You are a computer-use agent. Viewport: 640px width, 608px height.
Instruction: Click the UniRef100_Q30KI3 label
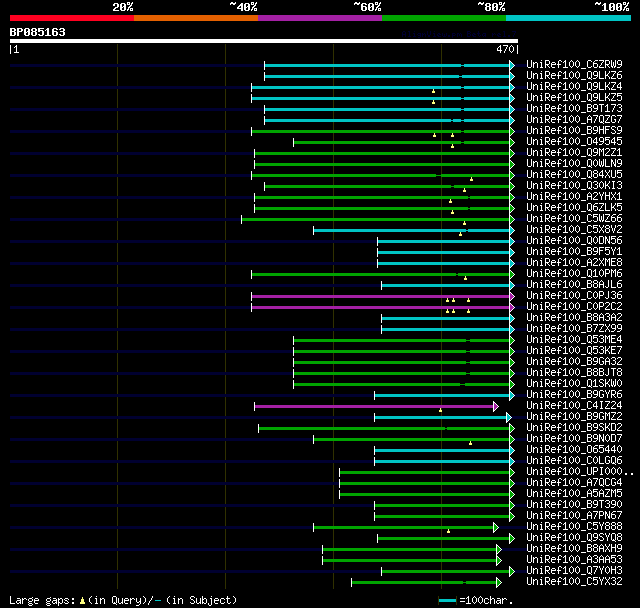[x=574, y=186]
